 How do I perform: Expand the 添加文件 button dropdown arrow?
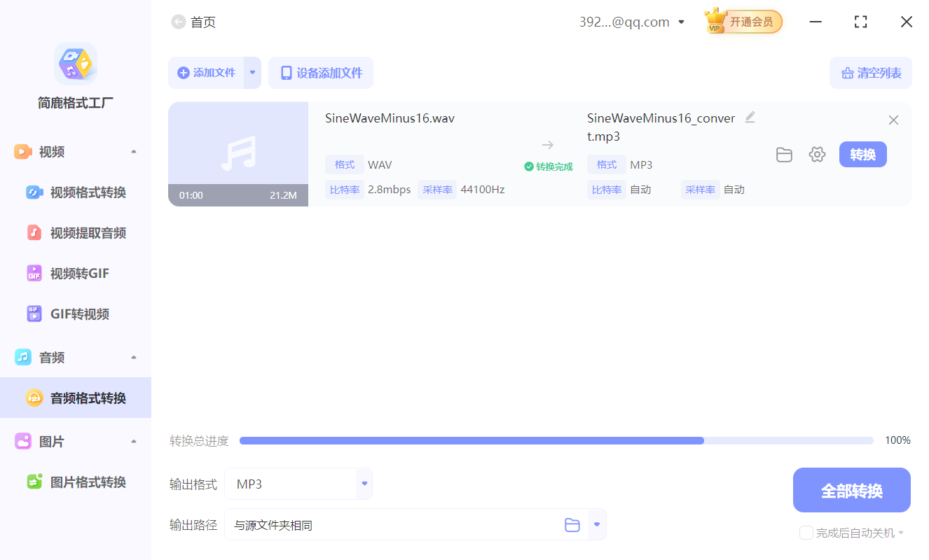coord(252,72)
